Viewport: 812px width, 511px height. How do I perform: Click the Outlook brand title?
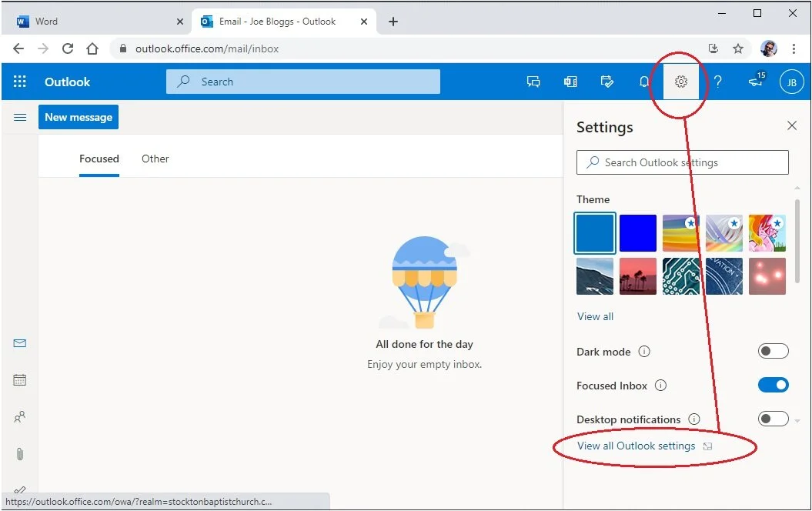pyautogui.click(x=67, y=82)
